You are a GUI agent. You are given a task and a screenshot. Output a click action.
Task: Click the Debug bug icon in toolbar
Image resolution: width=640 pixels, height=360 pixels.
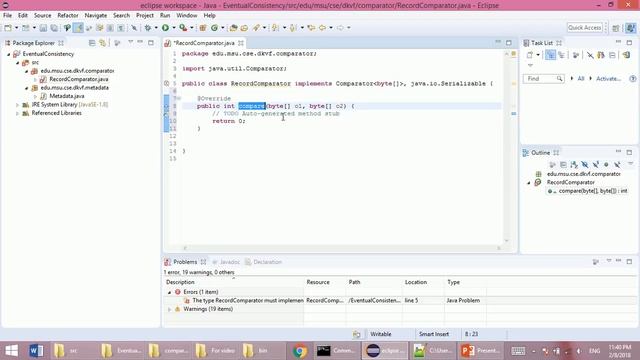tap(148, 28)
